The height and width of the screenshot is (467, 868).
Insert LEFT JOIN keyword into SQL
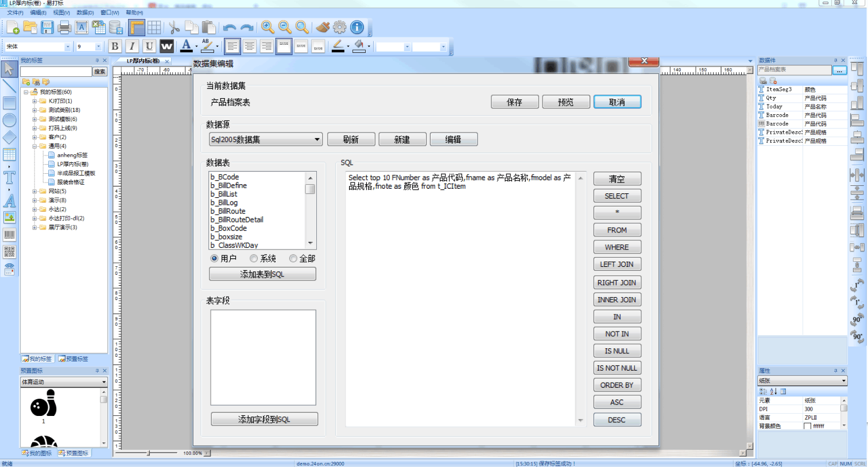[x=617, y=264]
